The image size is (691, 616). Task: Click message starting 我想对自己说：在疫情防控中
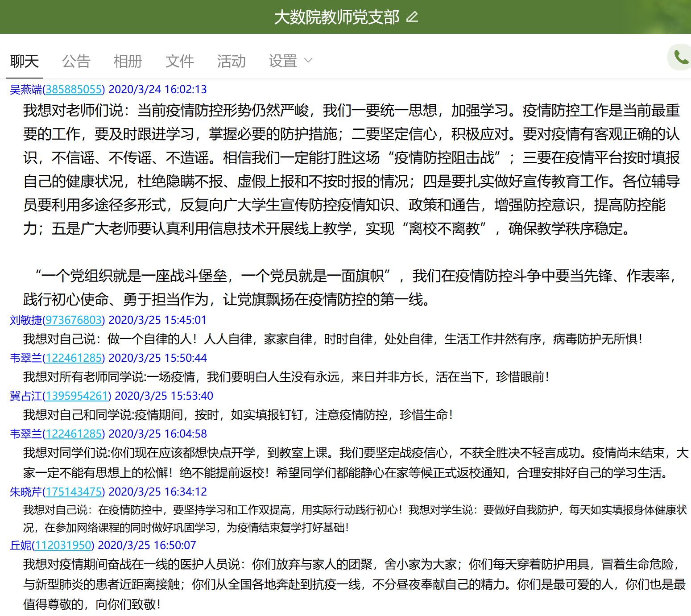tap(355, 518)
